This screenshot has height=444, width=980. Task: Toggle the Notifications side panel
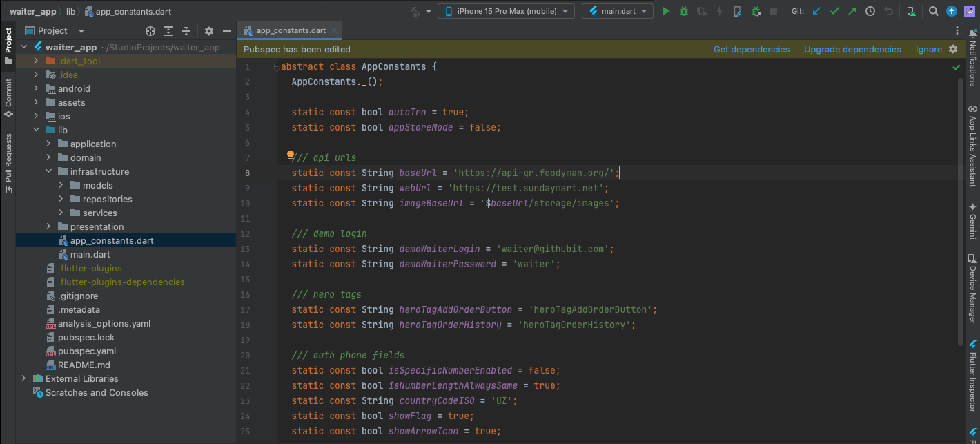(x=972, y=58)
